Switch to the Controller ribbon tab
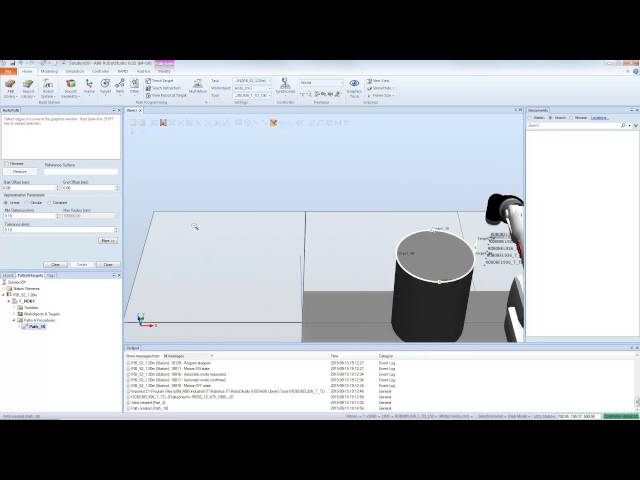The width and height of the screenshot is (640, 480). (100, 71)
